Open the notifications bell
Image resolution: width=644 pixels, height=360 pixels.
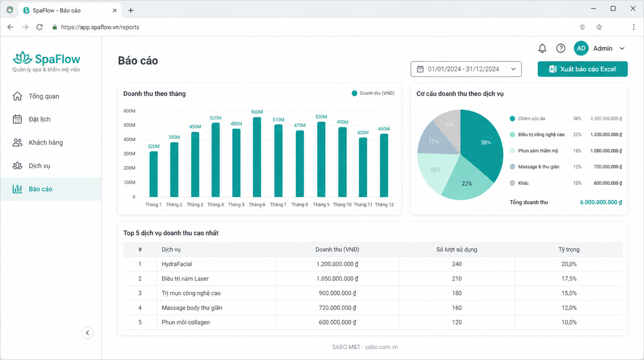pyautogui.click(x=542, y=48)
